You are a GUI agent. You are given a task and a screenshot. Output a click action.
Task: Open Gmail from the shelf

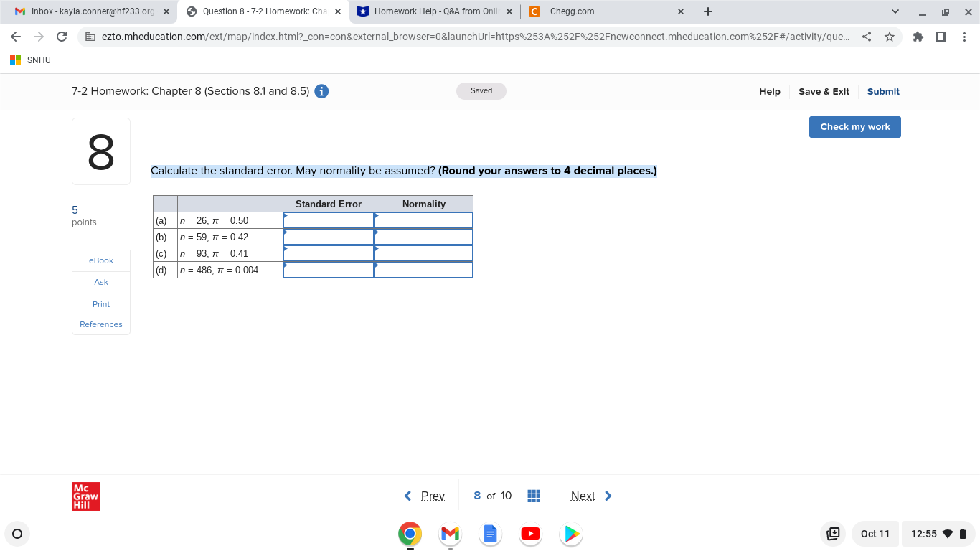[450, 534]
